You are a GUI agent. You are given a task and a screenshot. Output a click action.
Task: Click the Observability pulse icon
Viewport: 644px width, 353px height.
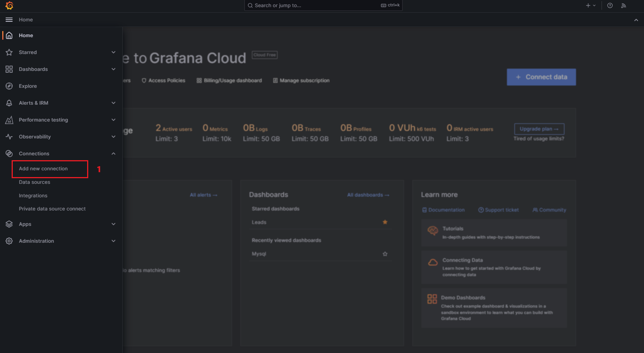[x=9, y=137]
